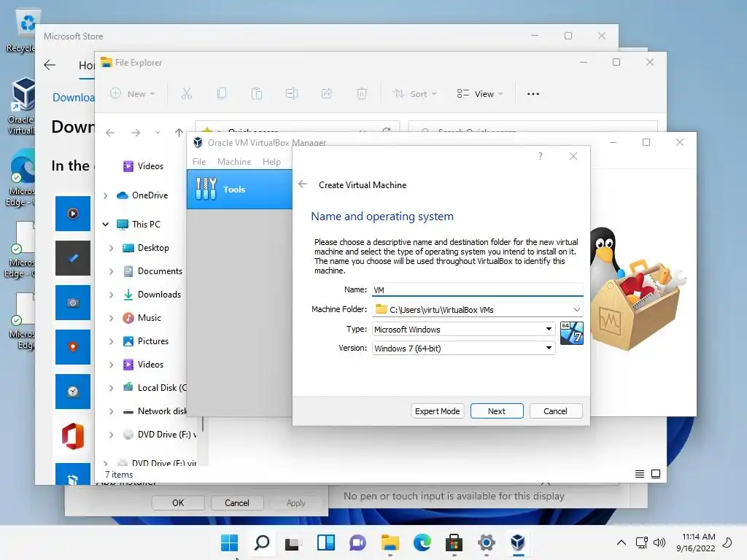Expand Downloads folder in navigation tree
The height and width of the screenshot is (560, 747).
click(x=112, y=295)
